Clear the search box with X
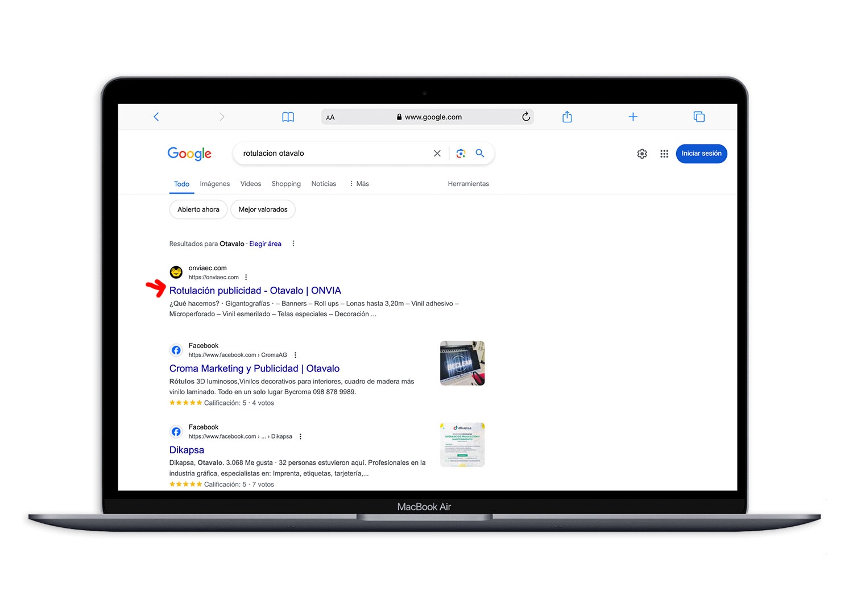Image resolution: width=853 pixels, height=616 pixels. [x=437, y=154]
